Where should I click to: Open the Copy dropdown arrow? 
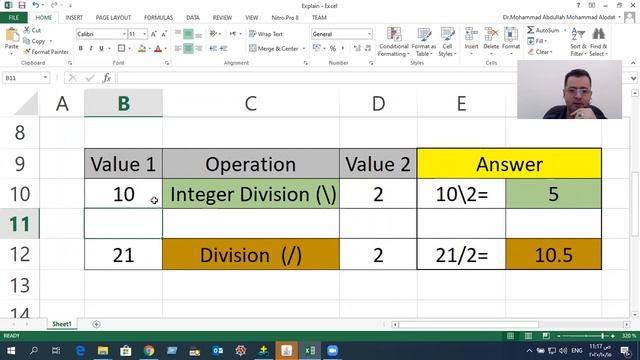[x=51, y=41]
